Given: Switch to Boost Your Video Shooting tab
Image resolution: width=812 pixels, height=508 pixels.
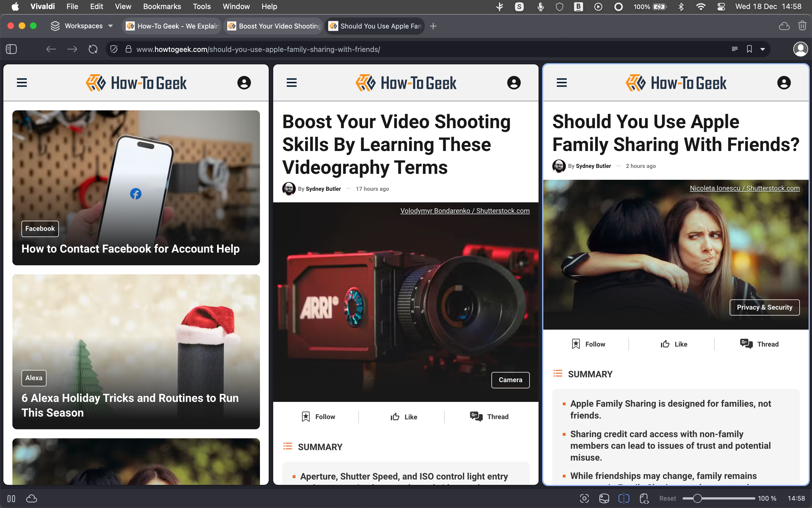Looking at the screenshot, I should pos(274,26).
